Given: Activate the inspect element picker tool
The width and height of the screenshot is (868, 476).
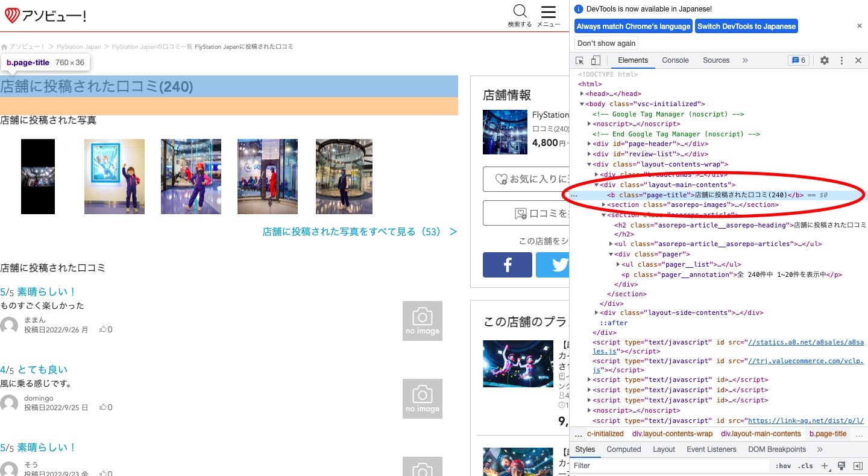Looking at the screenshot, I should pyautogui.click(x=580, y=60).
